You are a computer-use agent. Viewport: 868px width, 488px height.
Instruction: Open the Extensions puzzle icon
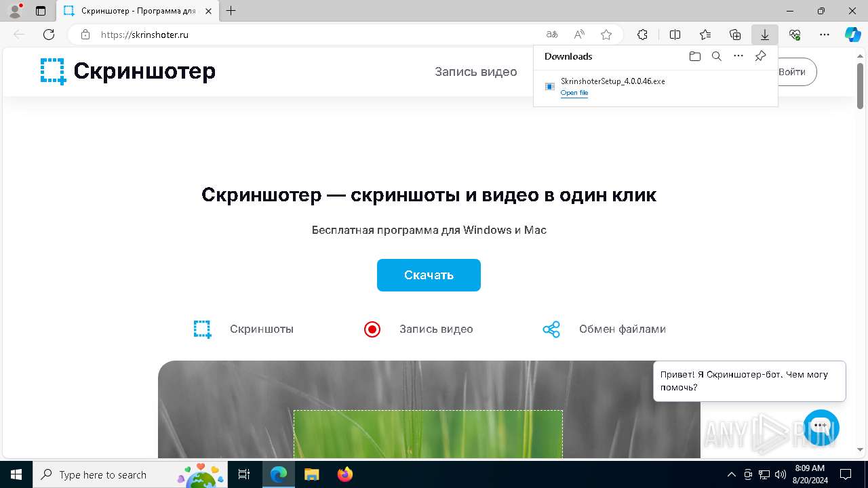pyautogui.click(x=642, y=35)
